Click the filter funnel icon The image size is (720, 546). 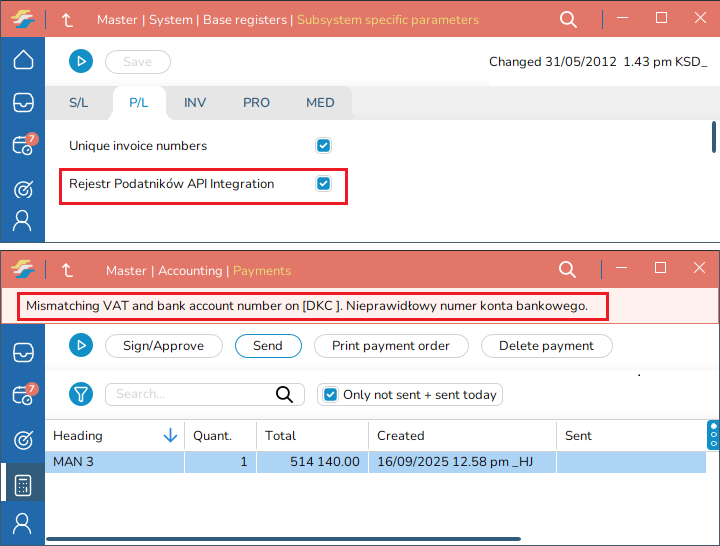[80, 394]
